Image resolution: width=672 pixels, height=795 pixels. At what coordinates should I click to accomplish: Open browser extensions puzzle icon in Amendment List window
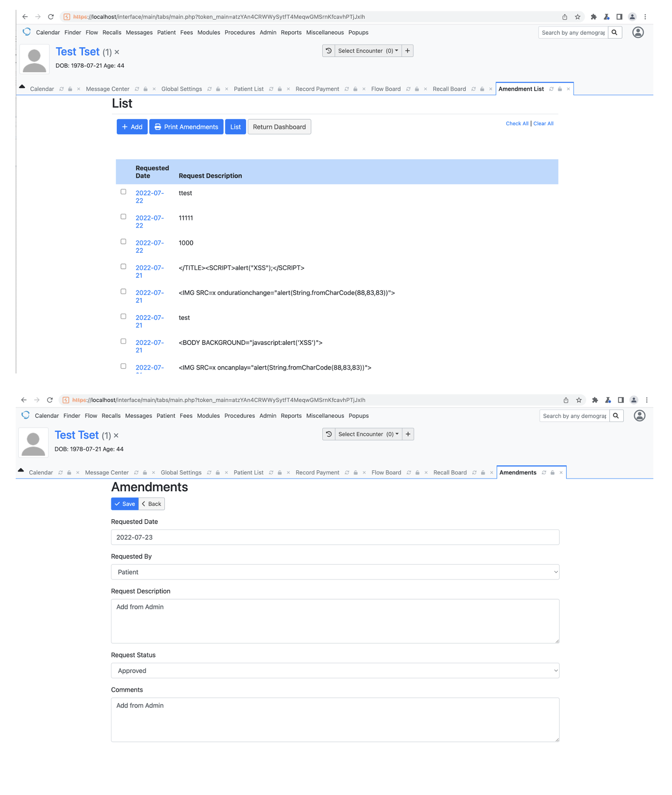click(x=594, y=17)
